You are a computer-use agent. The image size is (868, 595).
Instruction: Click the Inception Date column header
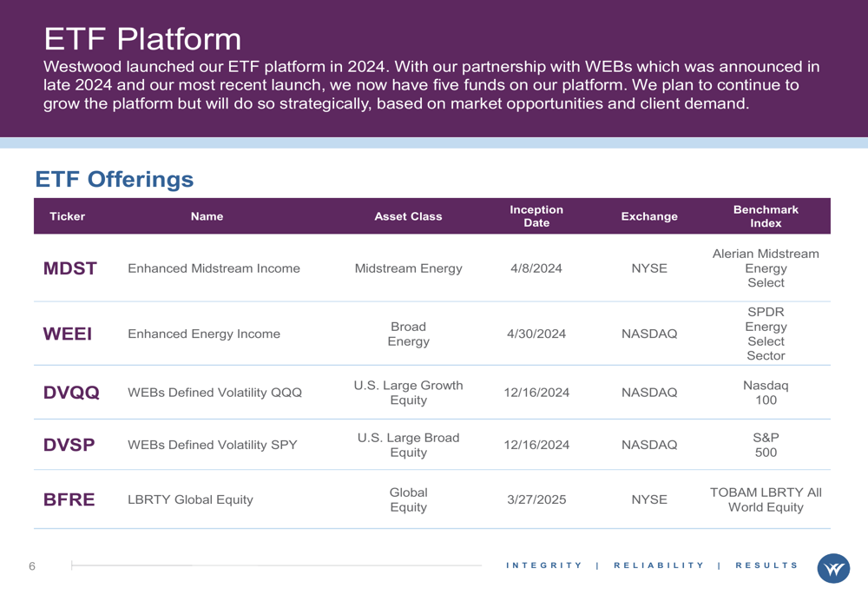tap(536, 216)
